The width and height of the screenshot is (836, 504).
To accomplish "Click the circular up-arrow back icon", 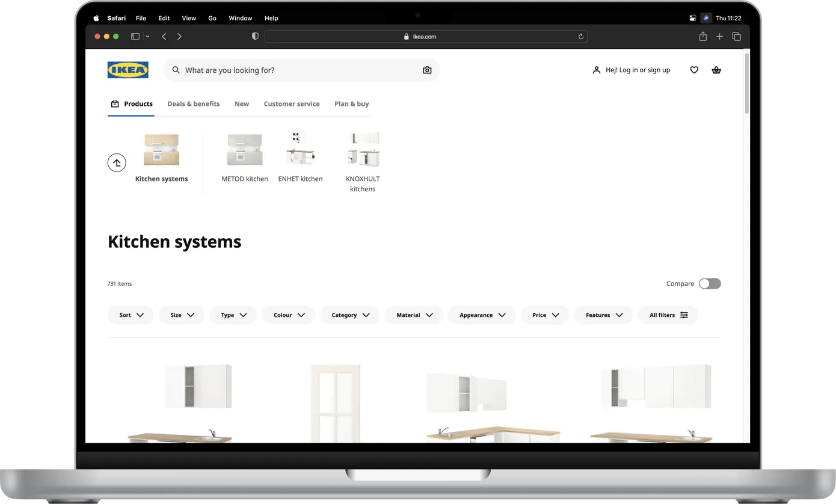I will [x=117, y=163].
